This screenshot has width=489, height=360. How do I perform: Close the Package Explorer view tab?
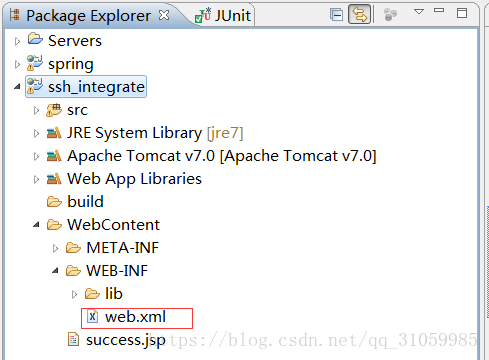(x=164, y=15)
